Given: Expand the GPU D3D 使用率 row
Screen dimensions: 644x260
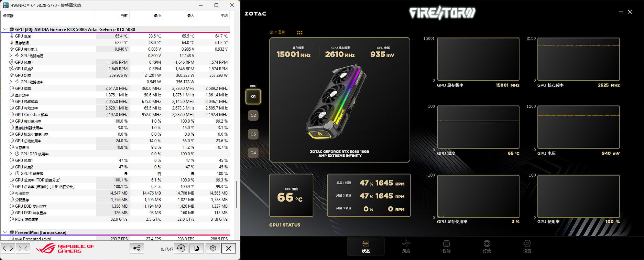Looking at the screenshot, I should coord(11,154).
